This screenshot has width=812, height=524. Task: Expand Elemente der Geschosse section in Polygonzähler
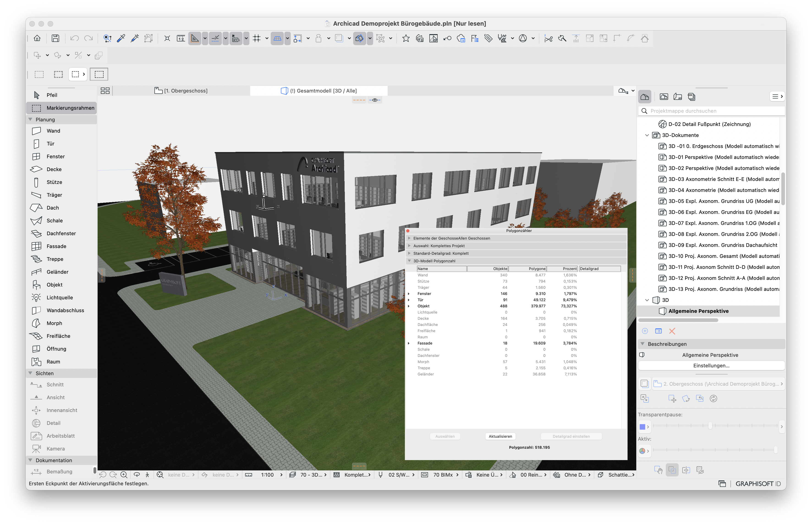409,238
